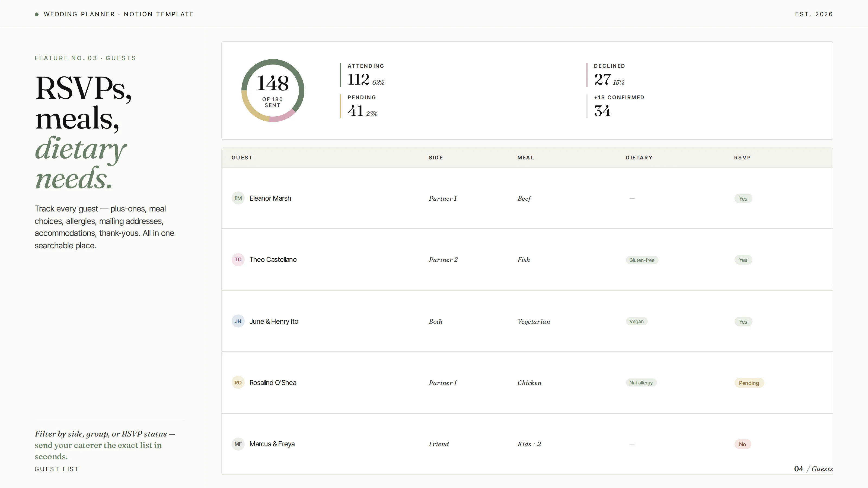Click the 'Track every guest' description paragraph

tap(104, 227)
